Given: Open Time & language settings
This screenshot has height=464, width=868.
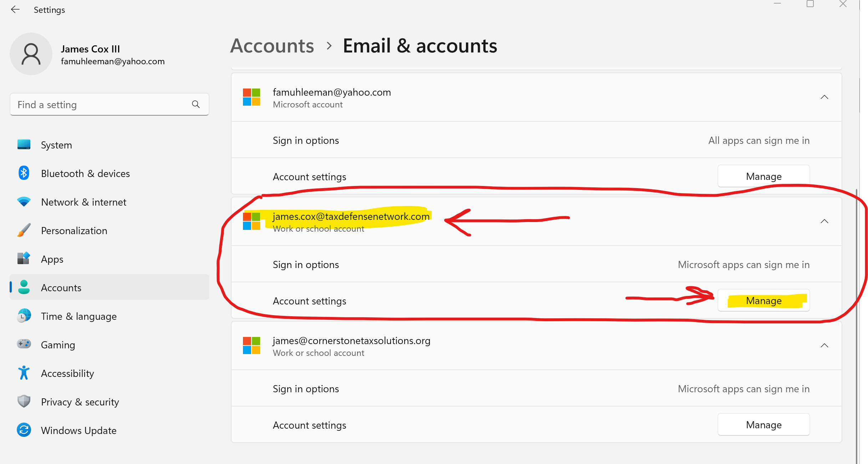Looking at the screenshot, I should 110,316.
